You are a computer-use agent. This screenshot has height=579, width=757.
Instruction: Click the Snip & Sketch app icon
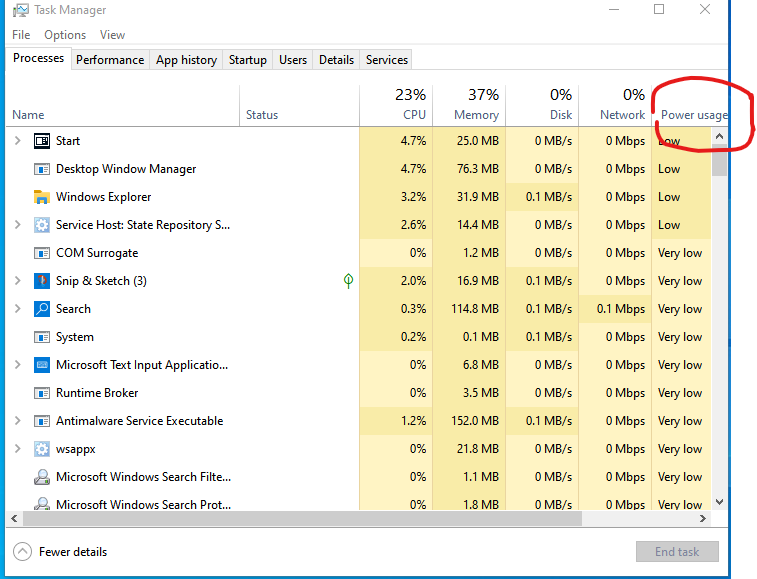pyautogui.click(x=42, y=281)
